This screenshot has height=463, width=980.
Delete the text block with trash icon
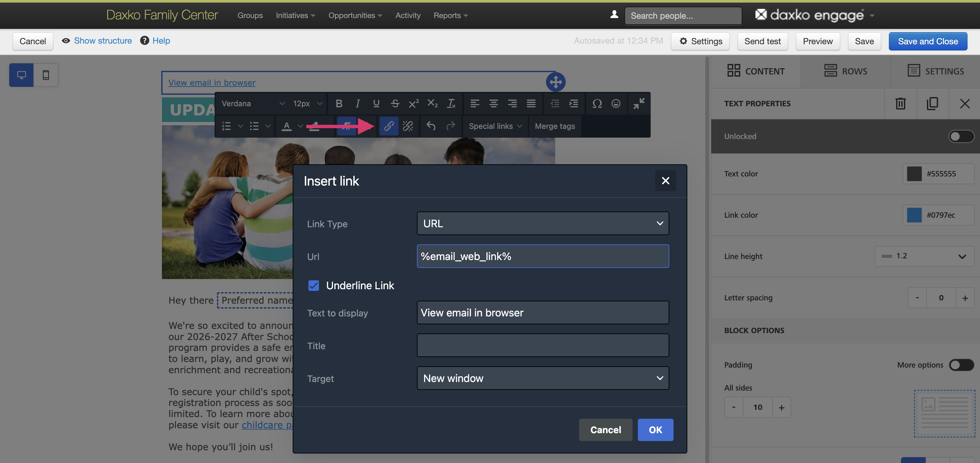(900, 104)
